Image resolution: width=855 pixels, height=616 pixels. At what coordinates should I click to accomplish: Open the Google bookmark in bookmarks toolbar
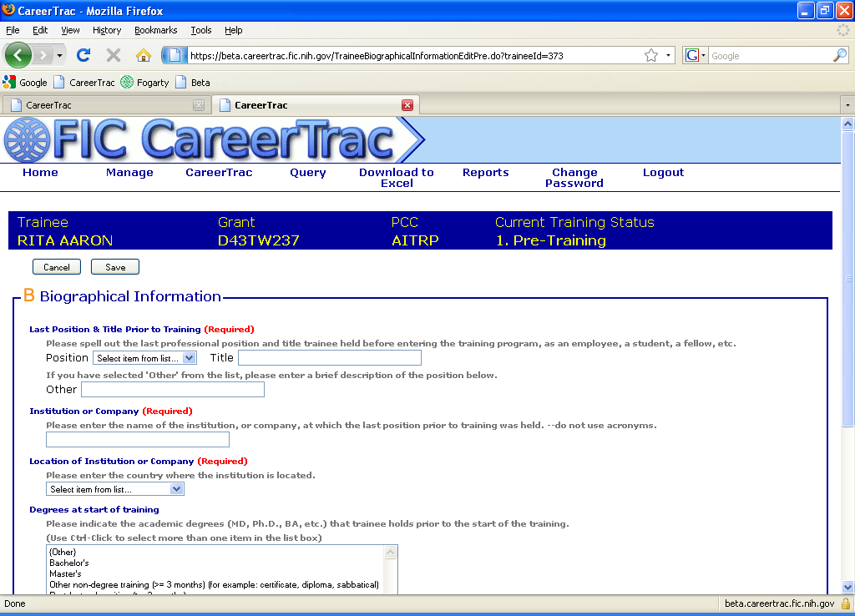[x=25, y=83]
